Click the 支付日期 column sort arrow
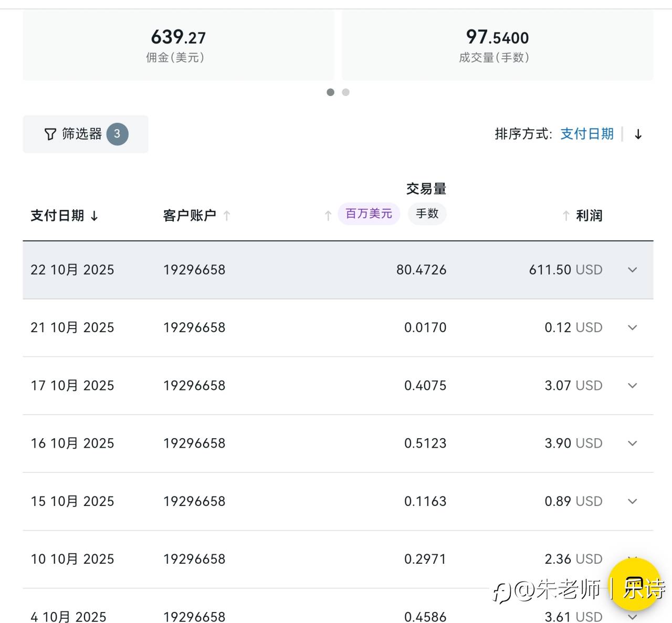 point(94,216)
